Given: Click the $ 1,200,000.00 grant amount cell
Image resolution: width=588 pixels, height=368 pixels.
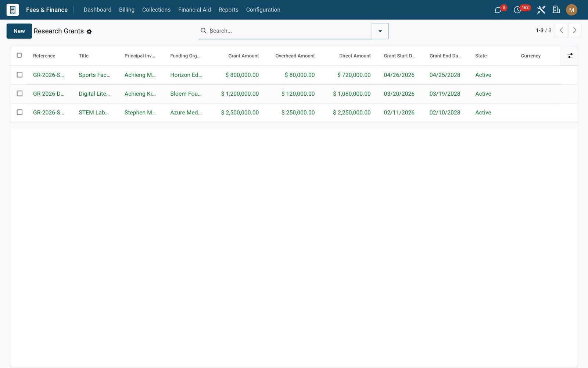Looking at the screenshot, I should click(240, 94).
